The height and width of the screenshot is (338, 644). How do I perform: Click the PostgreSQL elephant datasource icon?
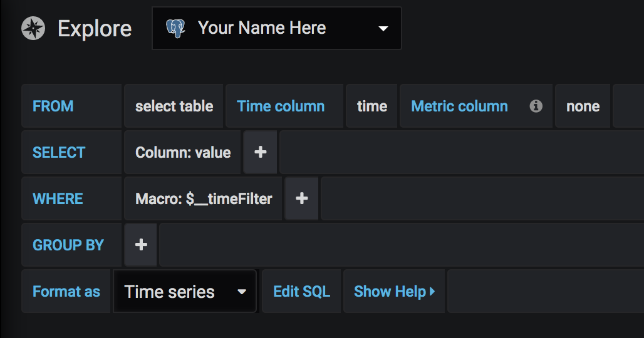coord(175,28)
